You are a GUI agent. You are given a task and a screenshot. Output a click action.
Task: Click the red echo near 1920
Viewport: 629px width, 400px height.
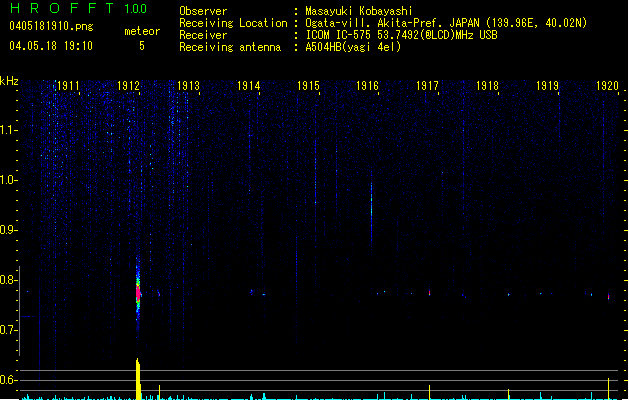tap(609, 296)
